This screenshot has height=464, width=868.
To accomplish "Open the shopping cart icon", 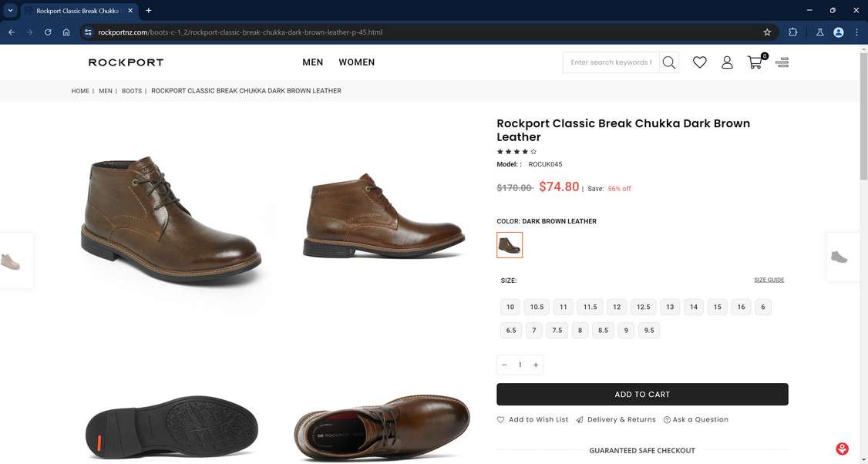I will click(755, 62).
